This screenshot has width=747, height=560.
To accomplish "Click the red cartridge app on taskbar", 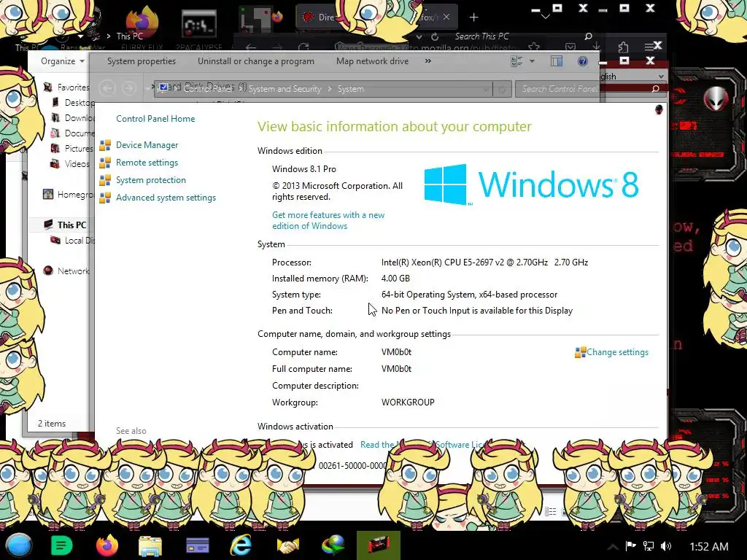I will pos(379,545).
